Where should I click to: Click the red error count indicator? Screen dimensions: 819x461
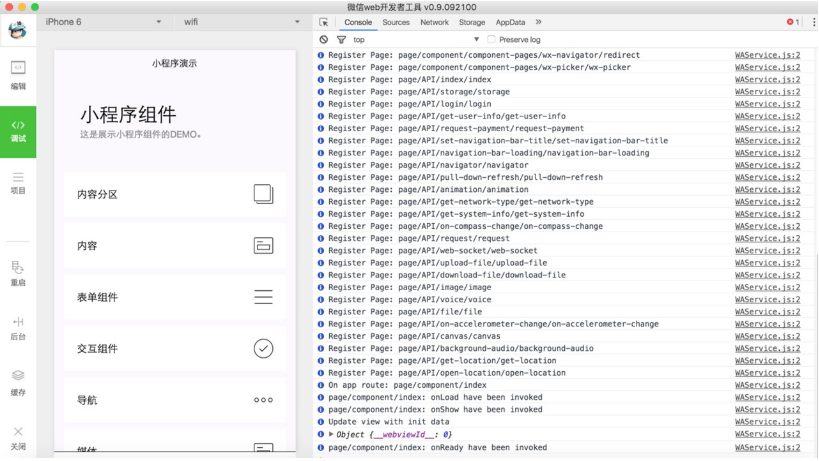(x=793, y=22)
